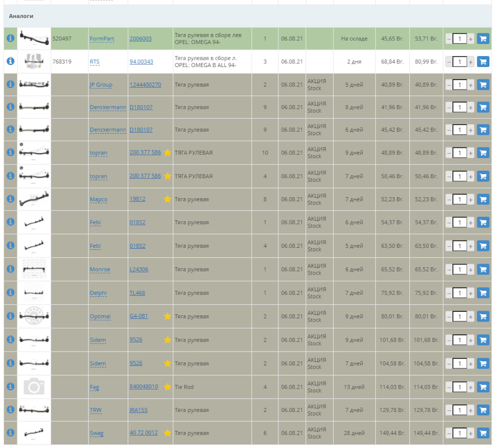Open info icon for TRW row
This screenshot has height=448, width=496.
coord(10,409)
